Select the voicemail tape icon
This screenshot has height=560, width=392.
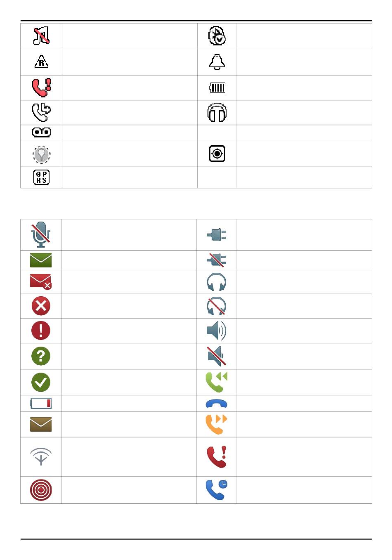coord(41,132)
